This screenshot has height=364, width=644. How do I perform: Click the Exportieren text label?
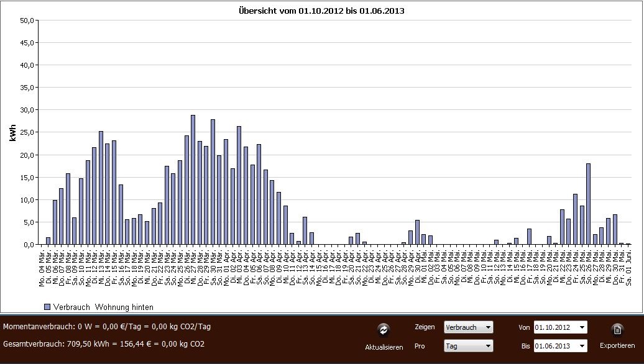pyautogui.click(x=617, y=346)
